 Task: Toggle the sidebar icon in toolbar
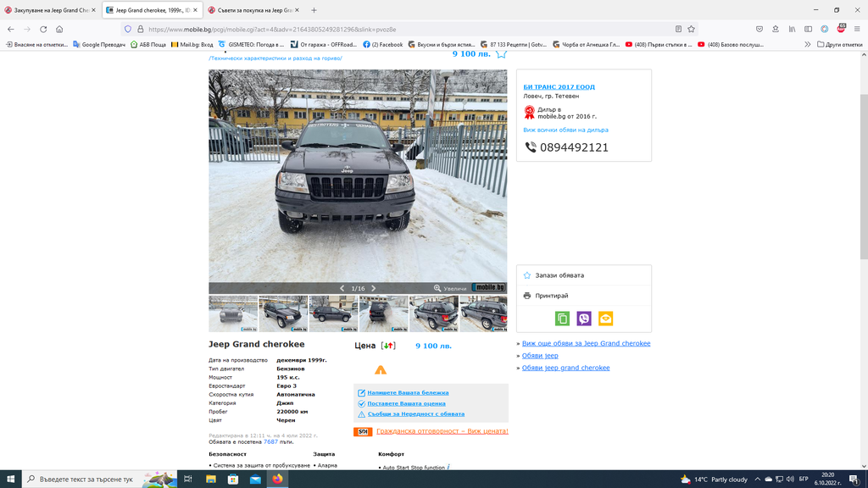[x=808, y=30]
